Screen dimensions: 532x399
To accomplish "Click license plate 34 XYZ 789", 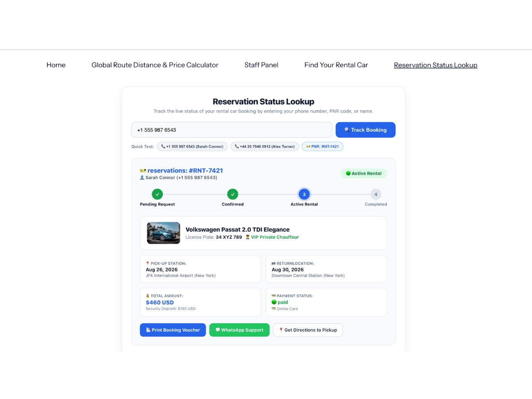I will 229,237.
